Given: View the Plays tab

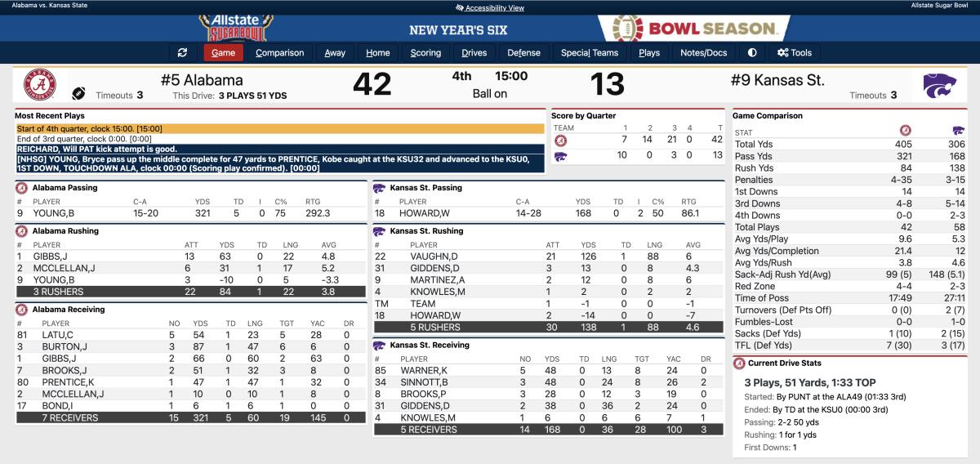Looking at the screenshot, I should [649, 53].
